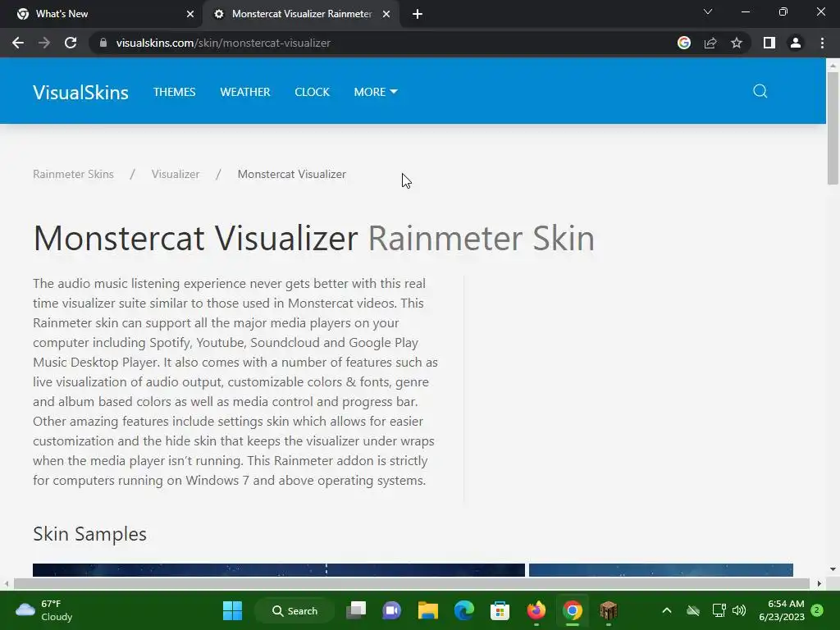Click the Monstercat Visualizer Rainmeter Skin title
840x630 pixels.
[314, 238]
